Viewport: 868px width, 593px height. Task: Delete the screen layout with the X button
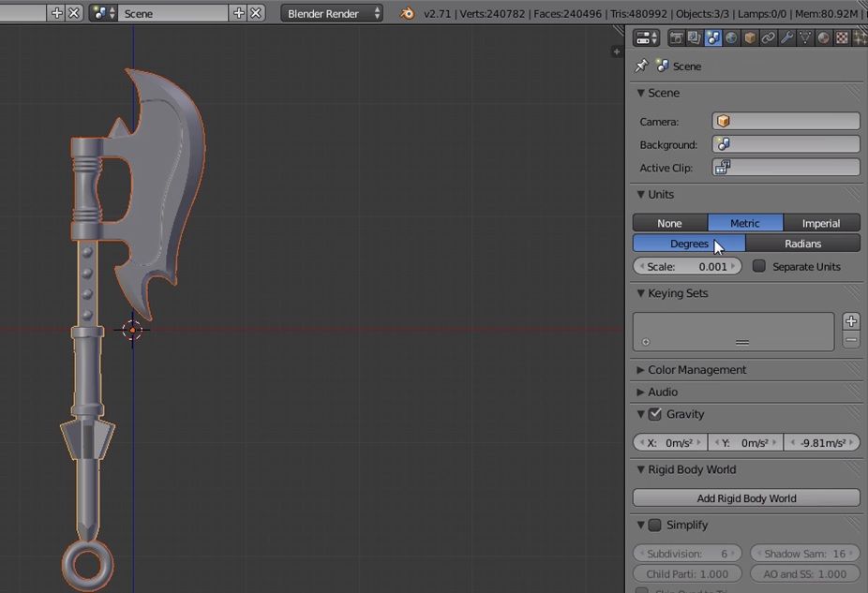click(x=74, y=13)
